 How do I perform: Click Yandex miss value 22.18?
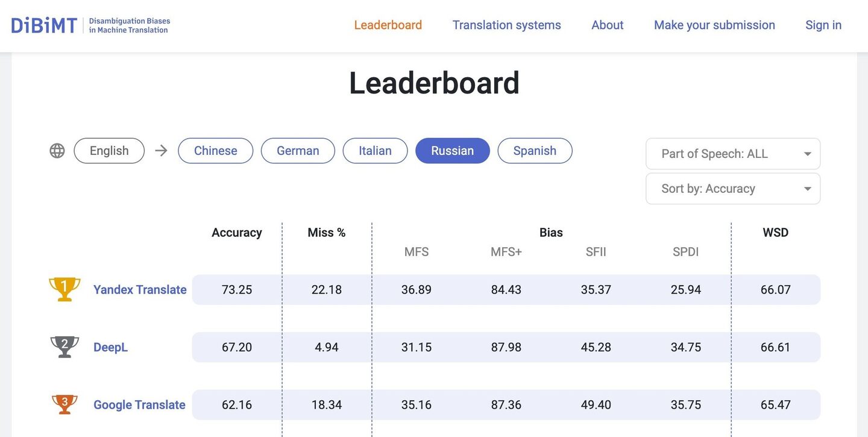point(327,290)
